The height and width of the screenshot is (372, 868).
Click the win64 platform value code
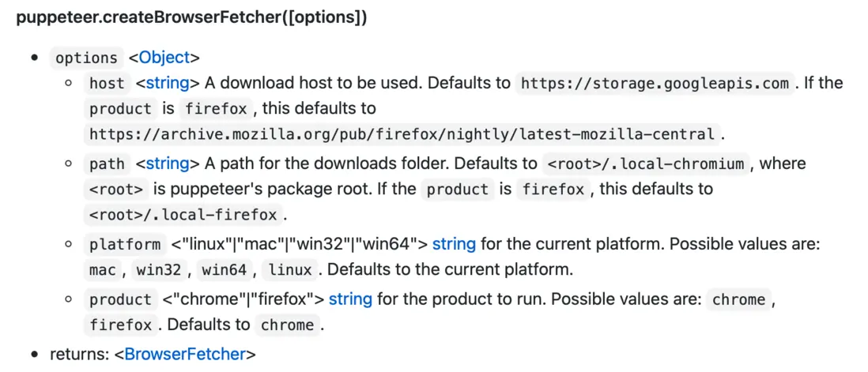225,270
